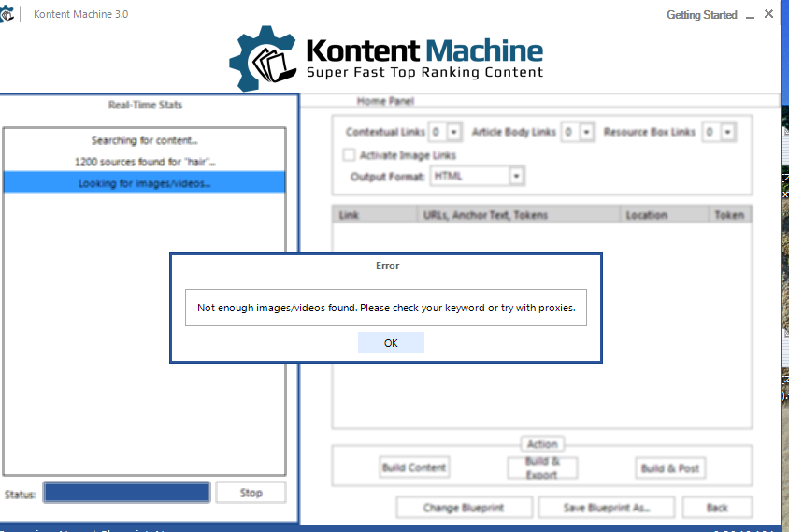The image size is (789, 532).
Task: Click Save Blueprint As button
Action: pos(607,508)
